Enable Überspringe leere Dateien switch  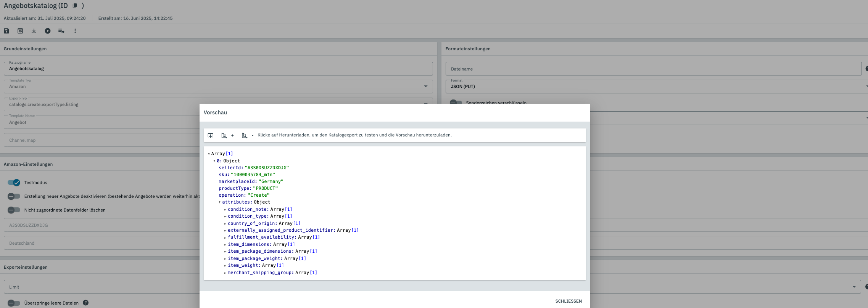[14, 303]
